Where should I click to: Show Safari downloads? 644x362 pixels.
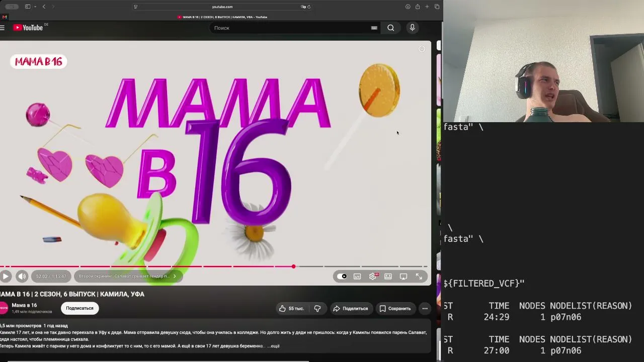click(x=408, y=7)
